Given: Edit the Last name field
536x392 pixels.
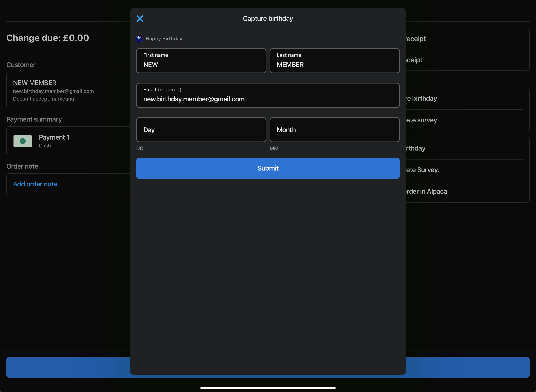Looking at the screenshot, I should coord(334,61).
